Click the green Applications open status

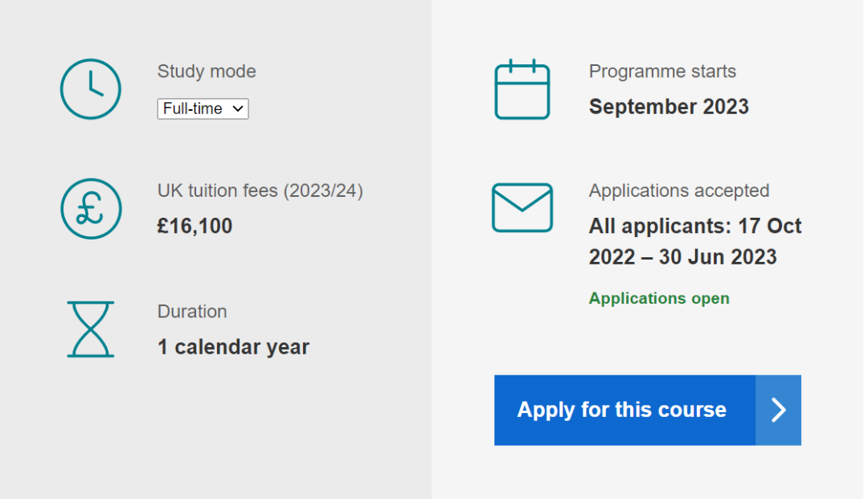tap(659, 298)
